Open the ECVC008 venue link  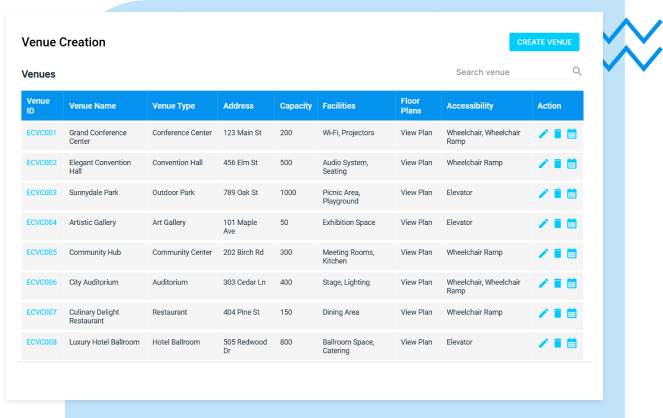[42, 342]
